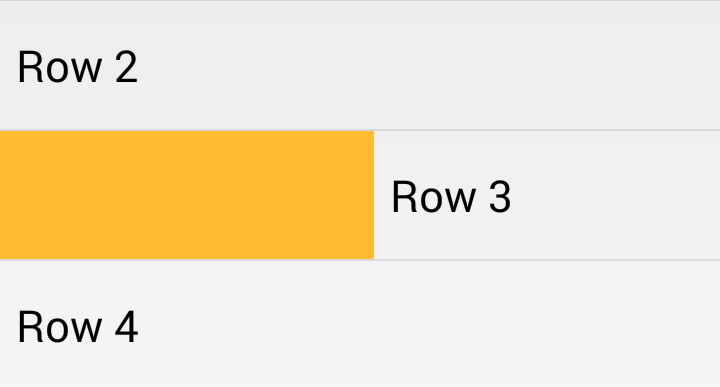Screen dimensions: 720x387
Task: Click blank area right of Row 2 text
Action: (429, 66)
